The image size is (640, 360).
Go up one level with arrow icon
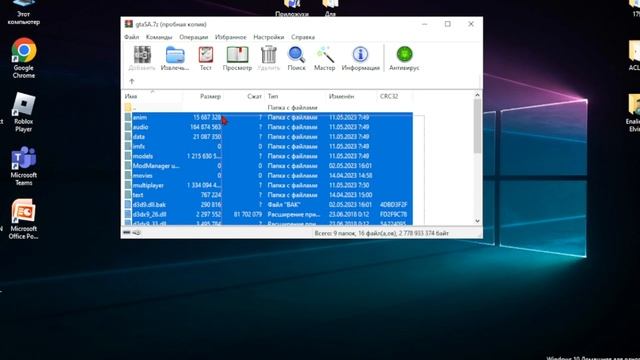(132, 81)
